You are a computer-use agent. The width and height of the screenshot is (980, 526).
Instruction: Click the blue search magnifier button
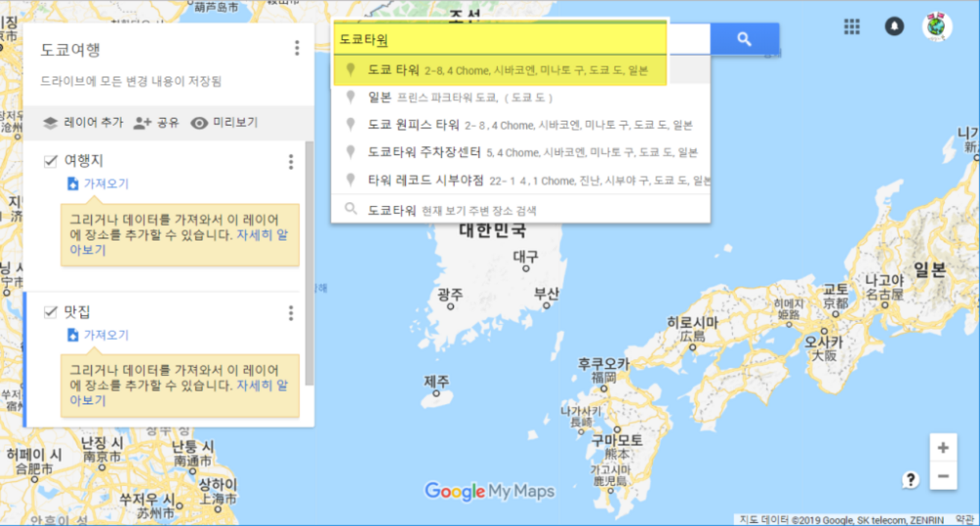pyautogui.click(x=744, y=39)
